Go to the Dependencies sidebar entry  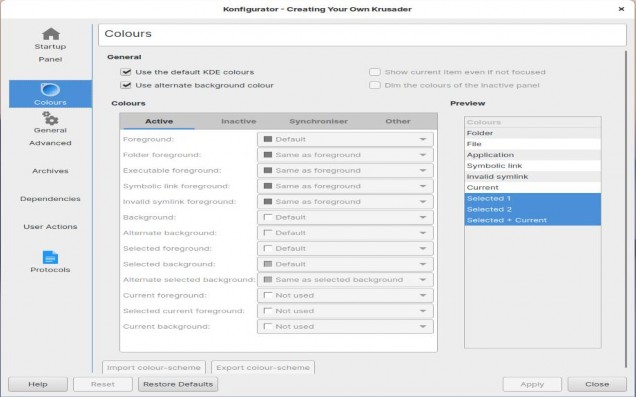pos(50,199)
